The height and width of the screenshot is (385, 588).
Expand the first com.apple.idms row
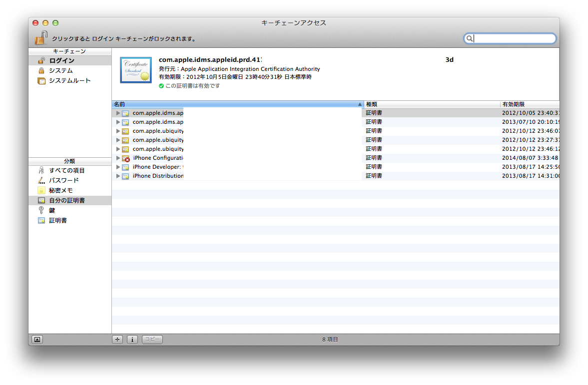[x=118, y=113]
